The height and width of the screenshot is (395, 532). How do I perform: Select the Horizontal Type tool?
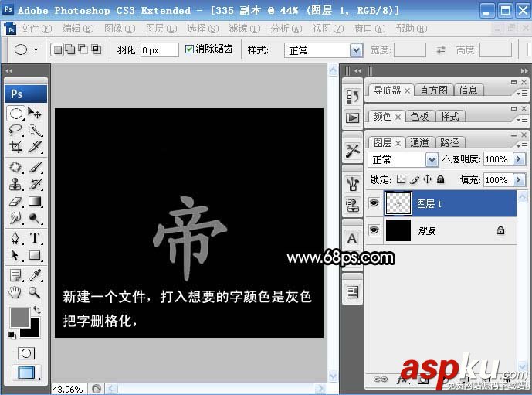coord(35,238)
